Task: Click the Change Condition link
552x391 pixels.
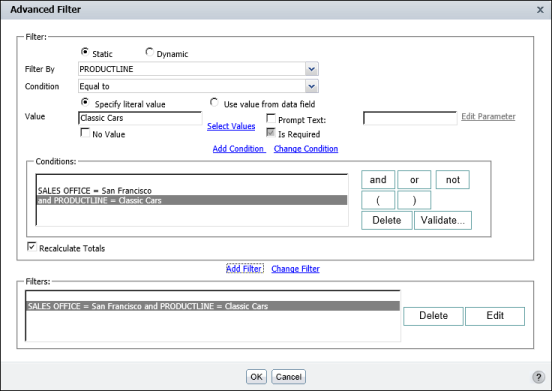Action: click(306, 149)
